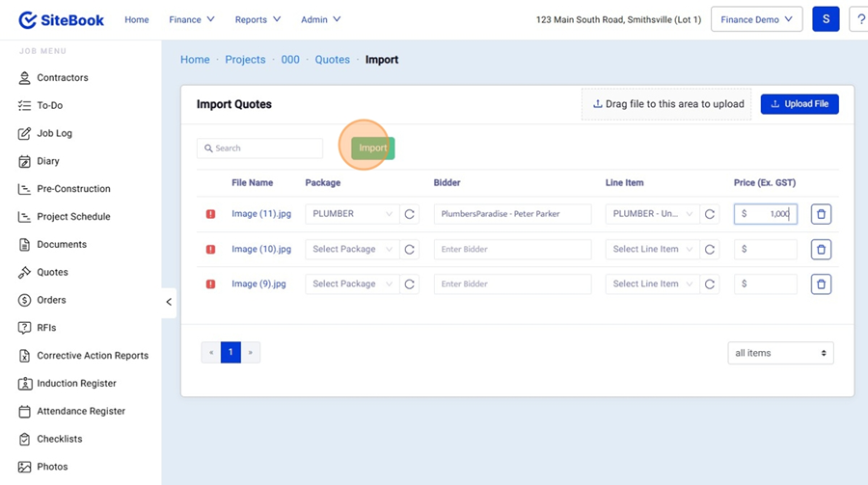Click the SiteBook logo

coord(62,19)
